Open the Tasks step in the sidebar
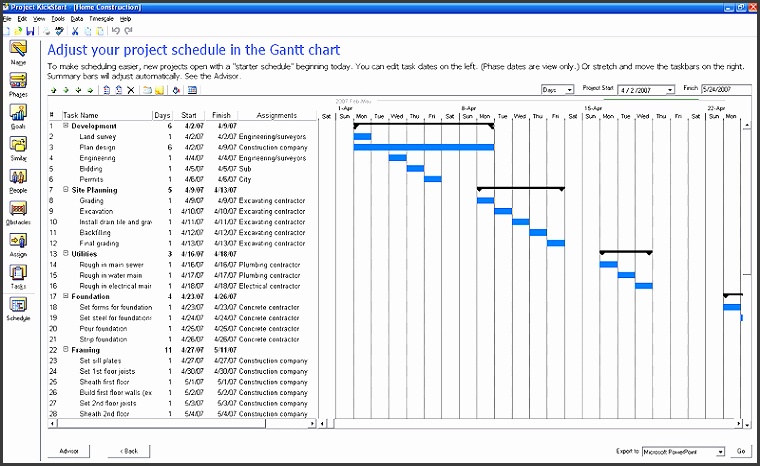This screenshot has height=466, width=760. 18,277
